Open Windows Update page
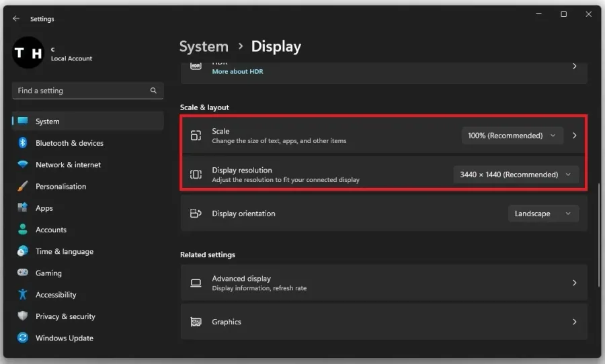605x364 pixels. coord(88,338)
